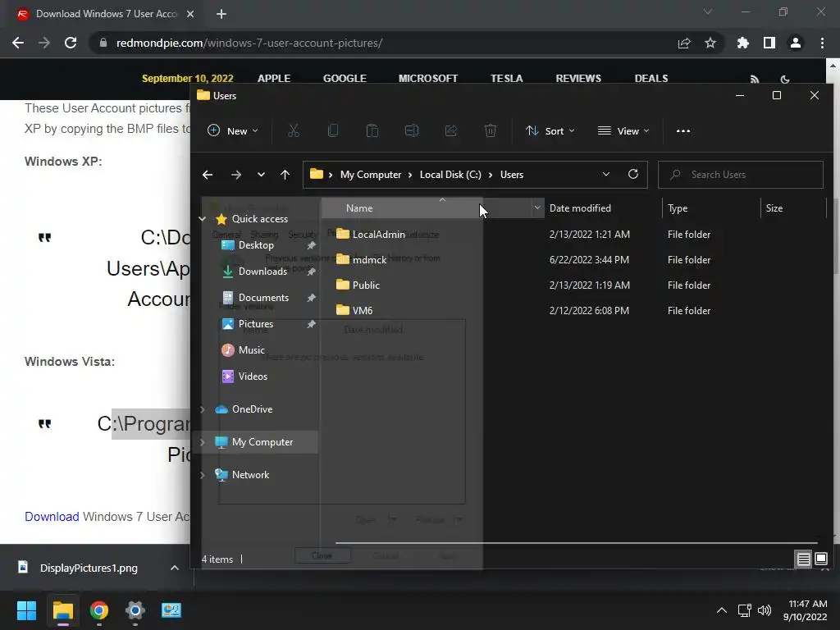Open TESLA menu on Redmond Pie
Screen dimensions: 840x630
(x=506, y=78)
